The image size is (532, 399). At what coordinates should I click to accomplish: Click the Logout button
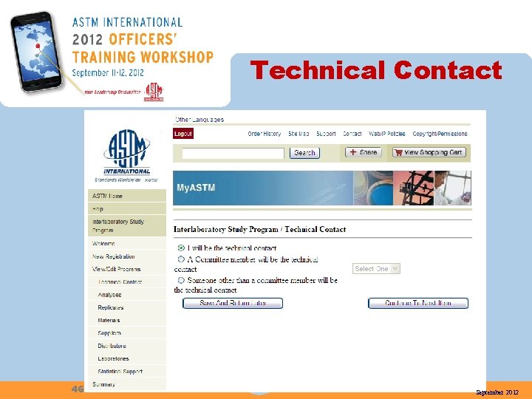click(x=183, y=134)
